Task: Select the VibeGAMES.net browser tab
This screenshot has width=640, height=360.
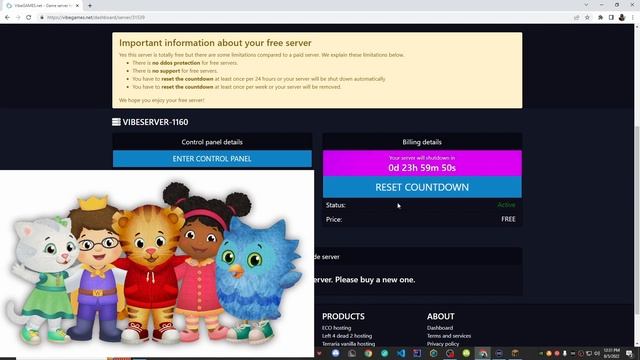Action: click(x=42, y=6)
